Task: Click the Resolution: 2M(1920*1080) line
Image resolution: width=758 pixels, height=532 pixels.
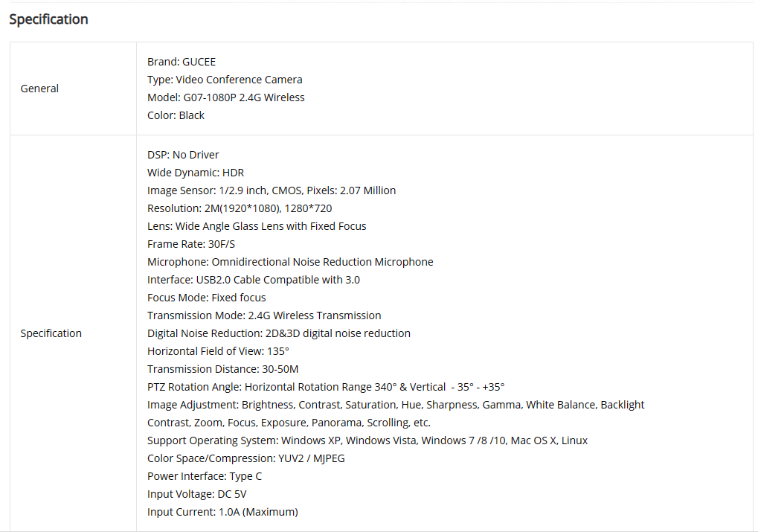Action: tap(240, 208)
